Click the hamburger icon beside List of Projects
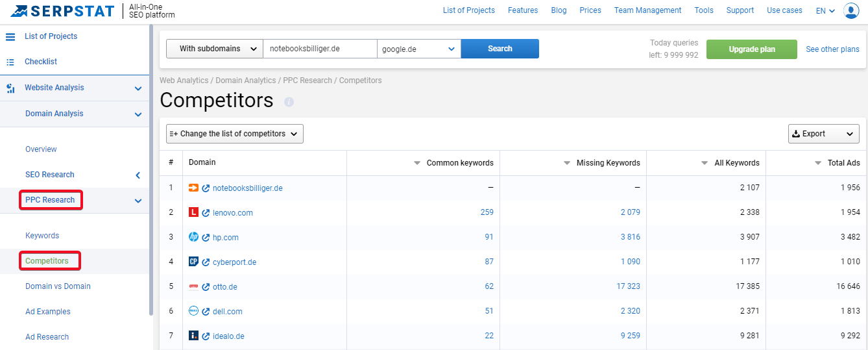This screenshot has height=350, width=868. pos(10,36)
